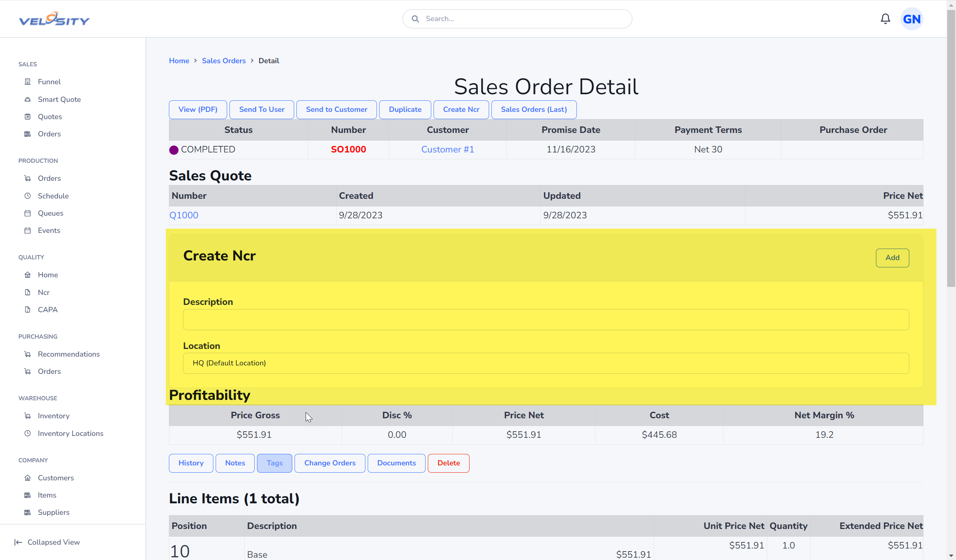Click Add button in Create NCR section
Viewport: 956px width, 560px height.
click(x=892, y=257)
